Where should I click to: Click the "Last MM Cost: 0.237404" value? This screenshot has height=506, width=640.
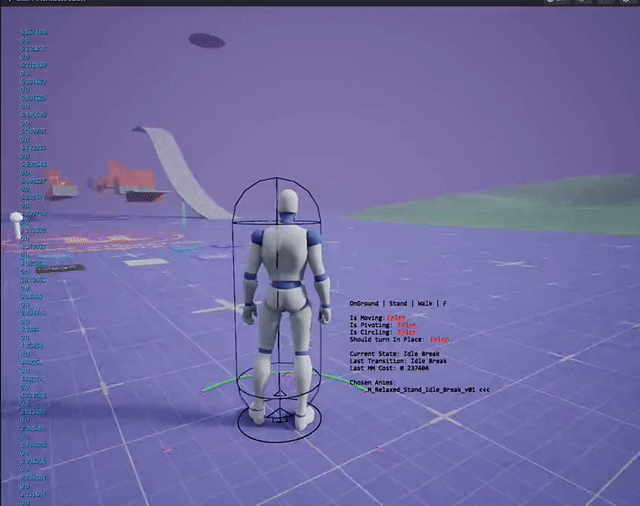(x=389, y=368)
